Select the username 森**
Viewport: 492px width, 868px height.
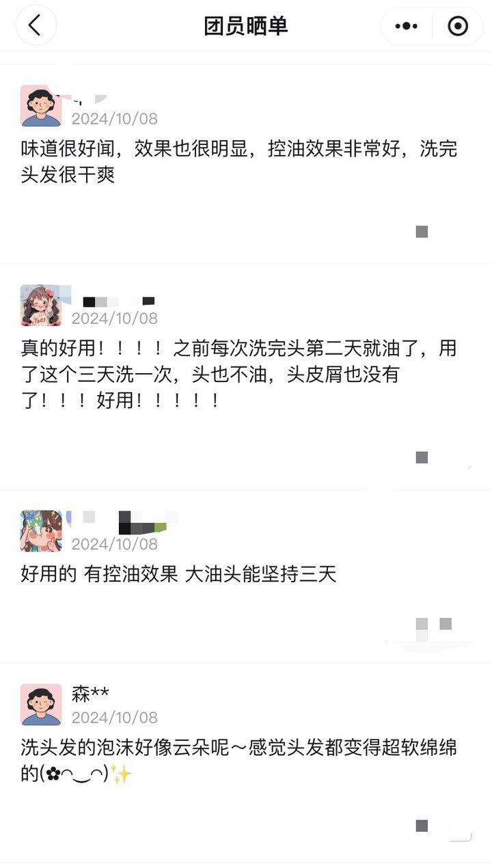click(x=90, y=694)
